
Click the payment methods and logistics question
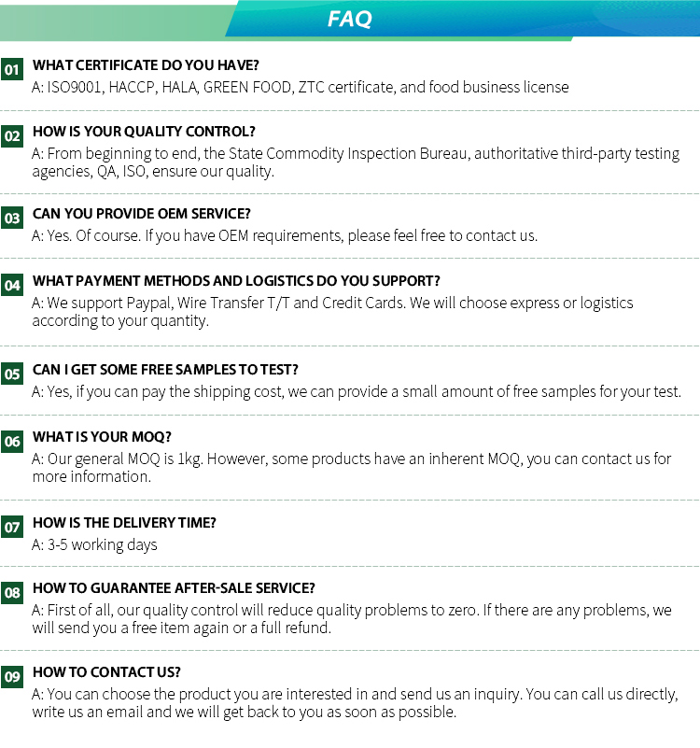(x=236, y=281)
